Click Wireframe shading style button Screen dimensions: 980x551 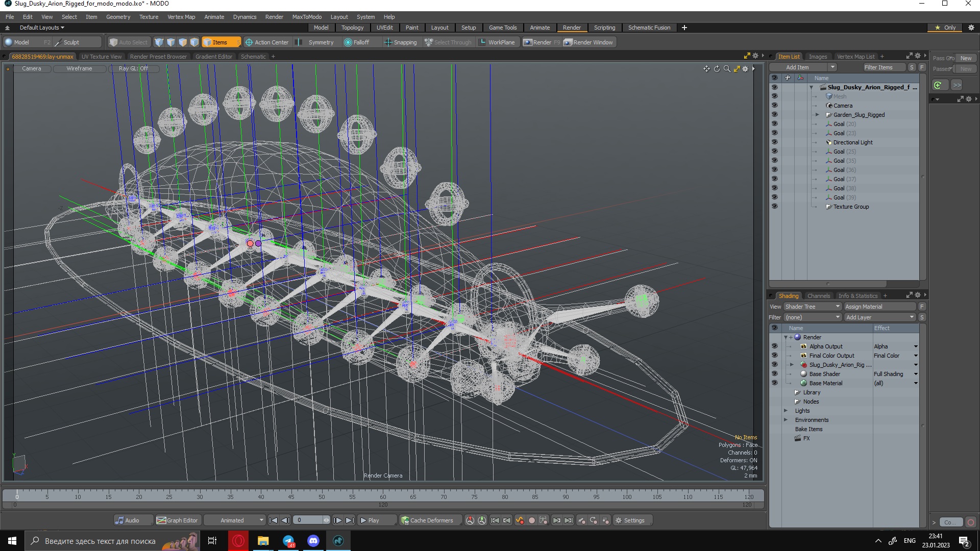coord(79,68)
